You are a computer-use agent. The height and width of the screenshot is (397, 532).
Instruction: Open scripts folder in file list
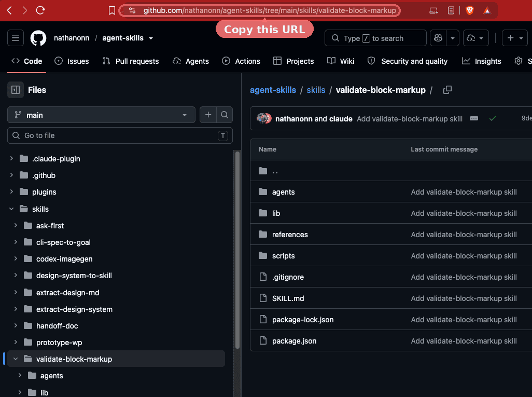(283, 256)
